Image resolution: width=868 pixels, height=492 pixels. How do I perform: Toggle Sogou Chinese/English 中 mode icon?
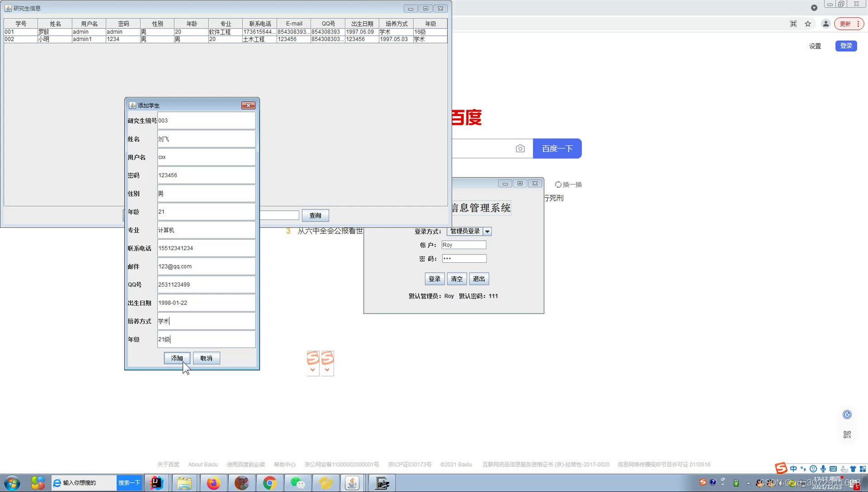[793, 469]
